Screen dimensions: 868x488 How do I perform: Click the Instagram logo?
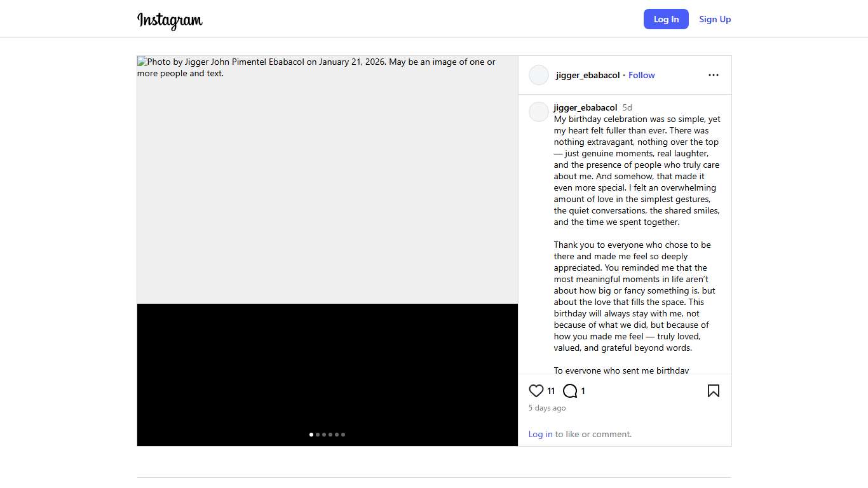tap(170, 20)
